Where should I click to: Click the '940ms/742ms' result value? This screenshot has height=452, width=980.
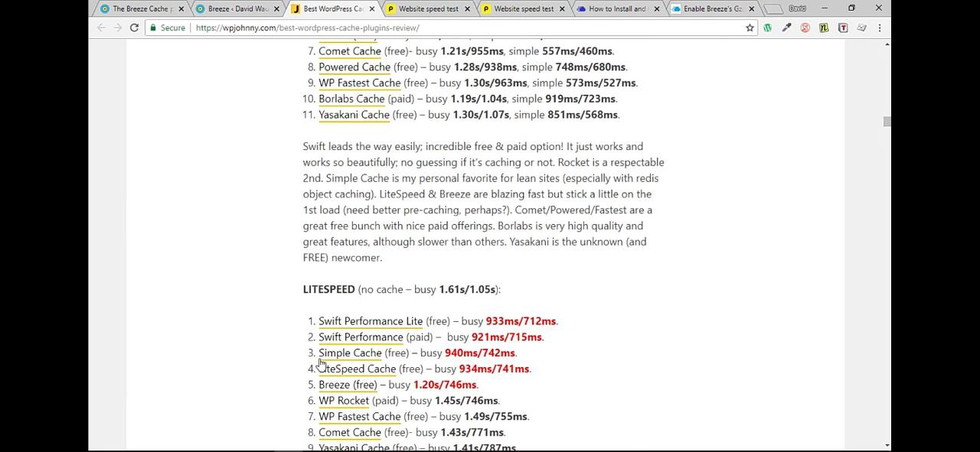coord(479,353)
